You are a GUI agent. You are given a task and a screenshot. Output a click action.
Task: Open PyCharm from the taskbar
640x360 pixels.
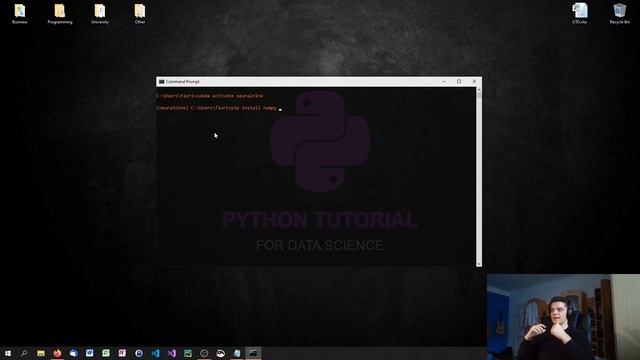point(188,353)
